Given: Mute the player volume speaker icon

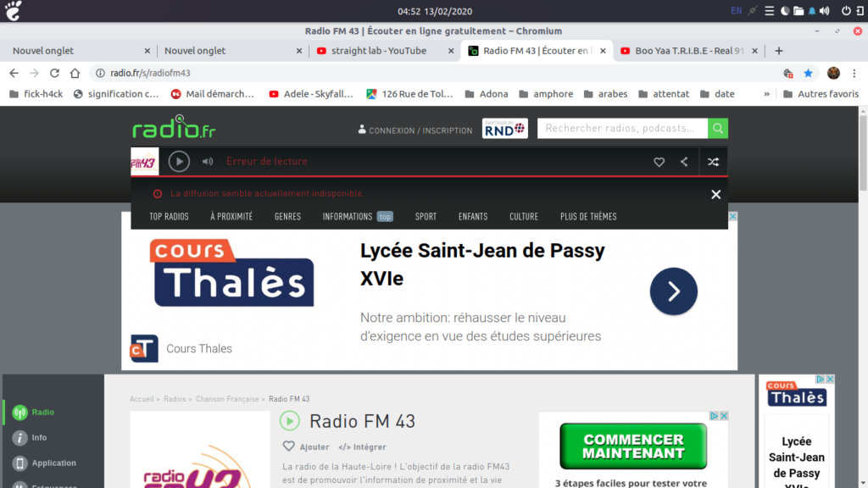Looking at the screenshot, I should point(208,162).
